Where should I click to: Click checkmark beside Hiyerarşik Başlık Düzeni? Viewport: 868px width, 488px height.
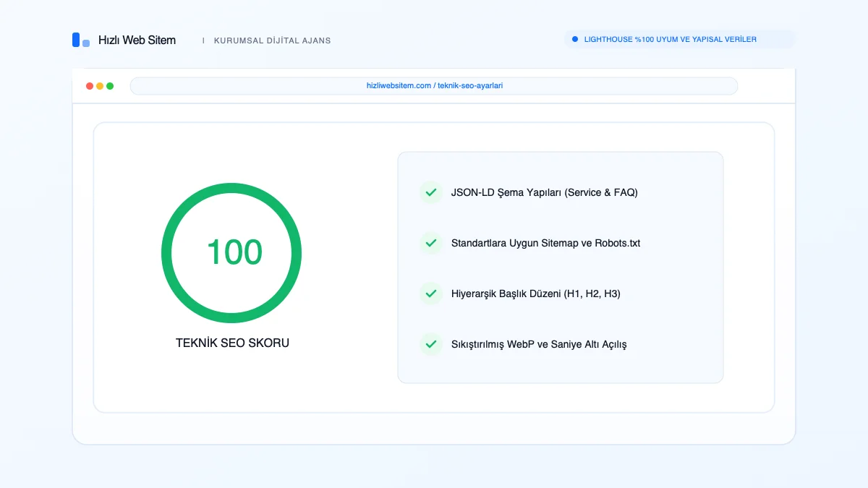tap(431, 294)
